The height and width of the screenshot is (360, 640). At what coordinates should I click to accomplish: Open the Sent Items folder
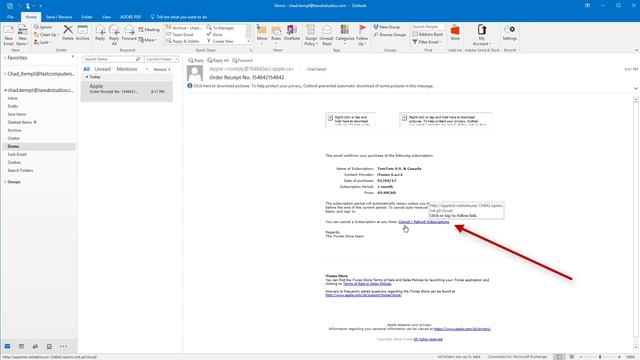click(17, 114)
